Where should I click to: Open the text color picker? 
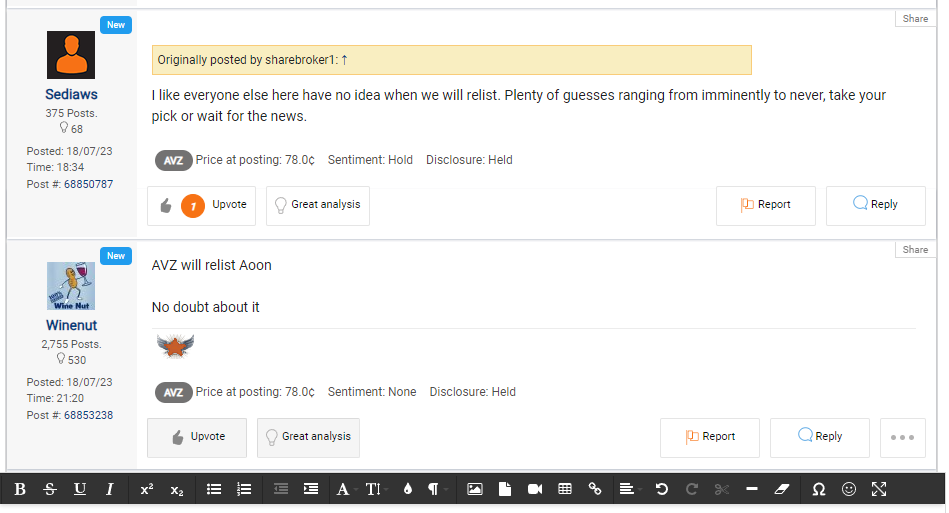tap(407, 489)
